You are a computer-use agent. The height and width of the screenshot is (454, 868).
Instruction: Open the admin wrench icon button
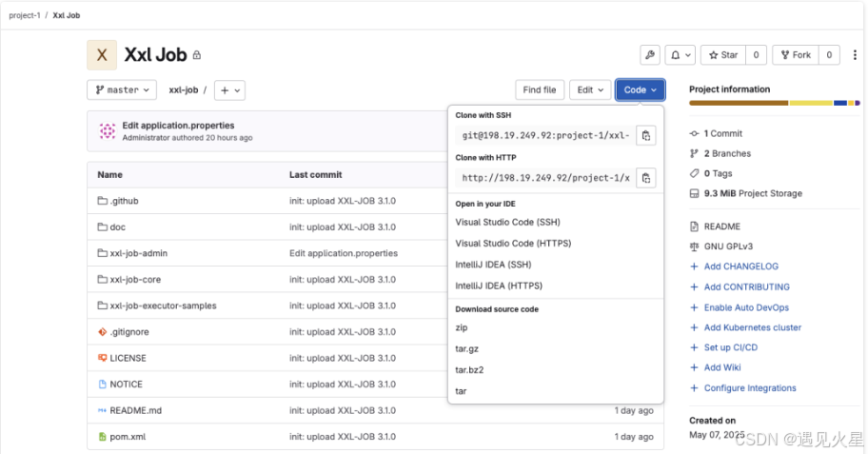[650, 55]
